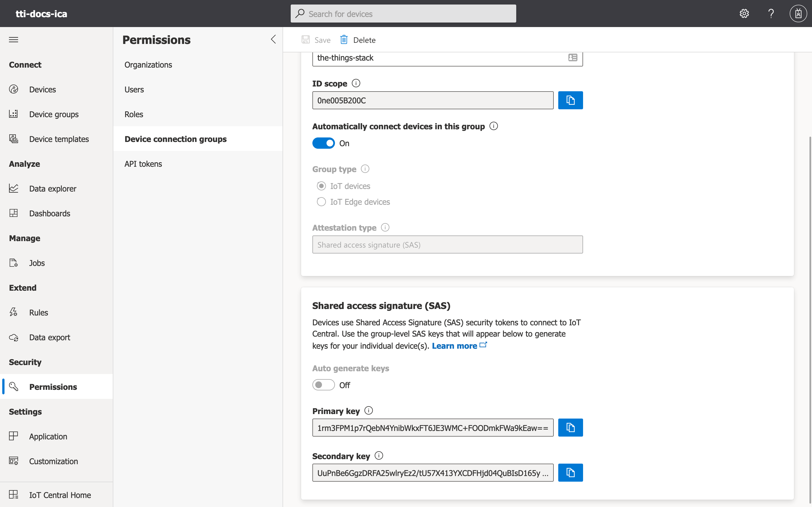This screenshot has height=507, width=812.
Task: Open the Jobs section
Action: [x=37, y=263]
